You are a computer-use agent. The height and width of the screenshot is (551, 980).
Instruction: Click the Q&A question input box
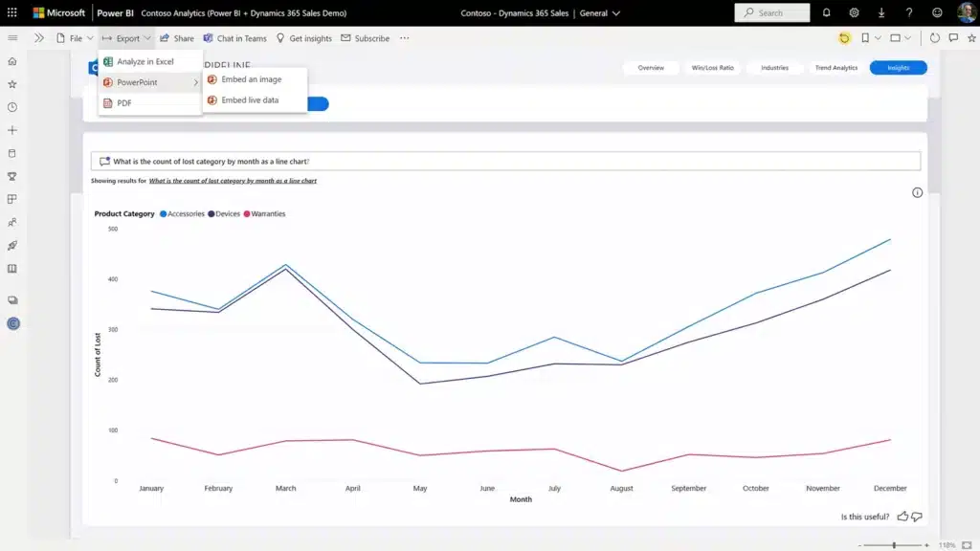505,161
